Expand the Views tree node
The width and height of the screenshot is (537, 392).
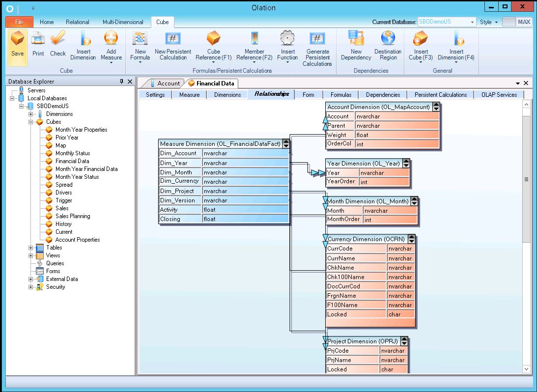tap(30, 255)
